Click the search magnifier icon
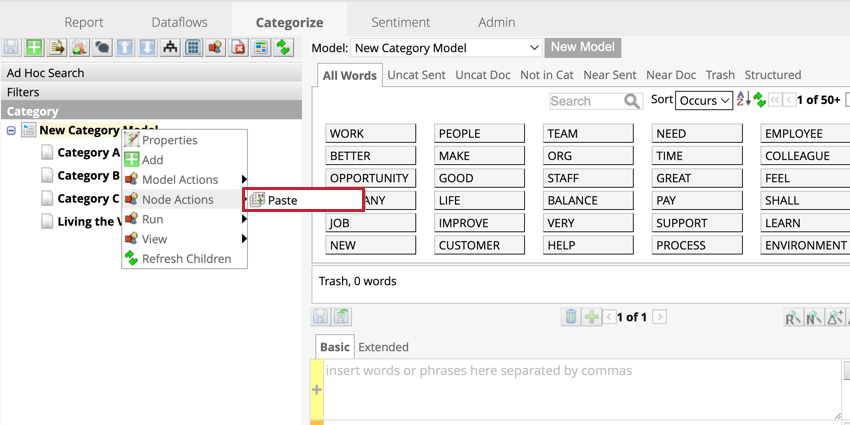The image size is (850, 425). coord(632,101)
